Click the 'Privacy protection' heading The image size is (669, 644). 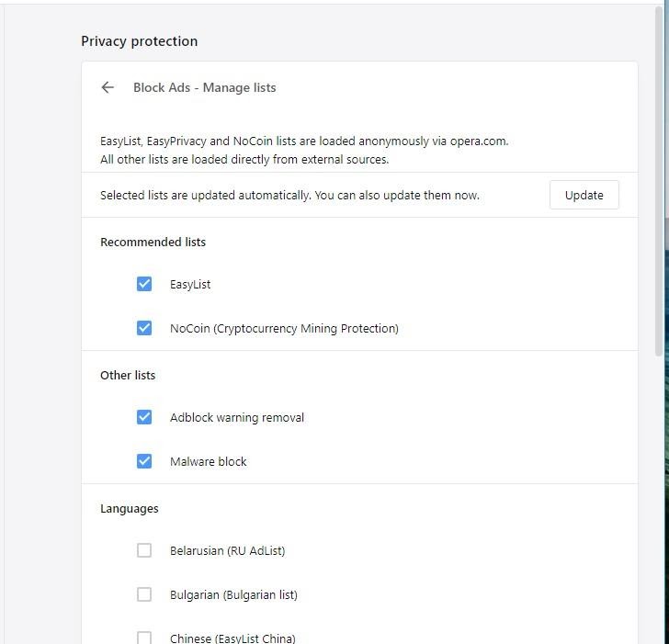click(140, 41)
